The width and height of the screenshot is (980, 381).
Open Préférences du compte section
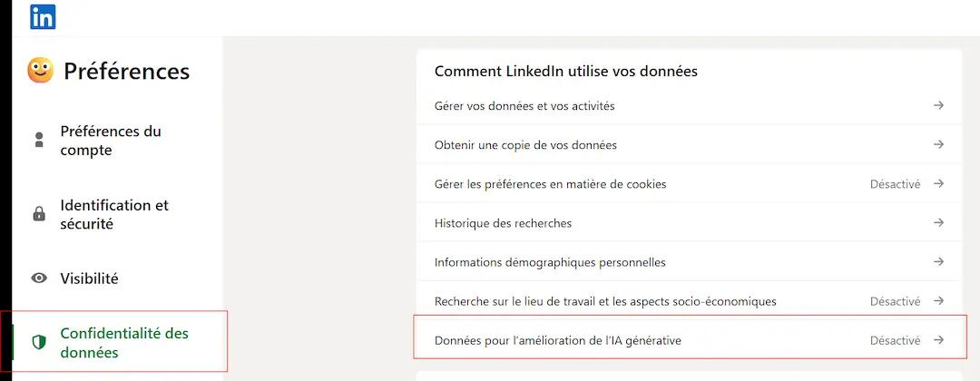pyautogui.click(x=111, y=141)
